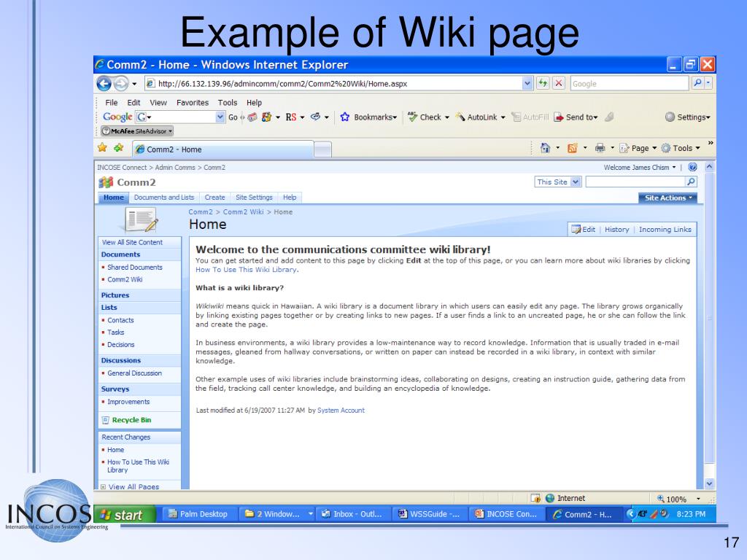Screen dimensions: 747x560
Task: Open View All Site Content
Action: [x=132, y=242]
